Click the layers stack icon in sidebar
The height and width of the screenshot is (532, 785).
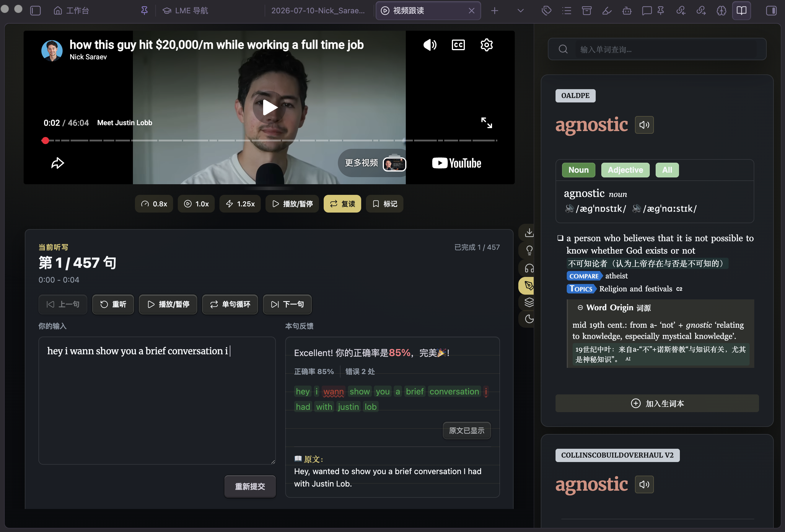point(529,302)
